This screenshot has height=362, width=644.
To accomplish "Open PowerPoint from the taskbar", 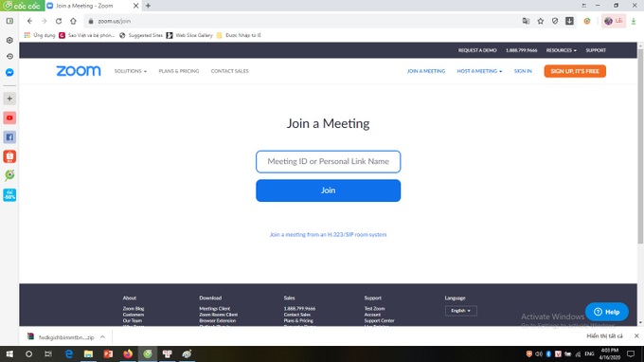I will (x=108, y=353).
